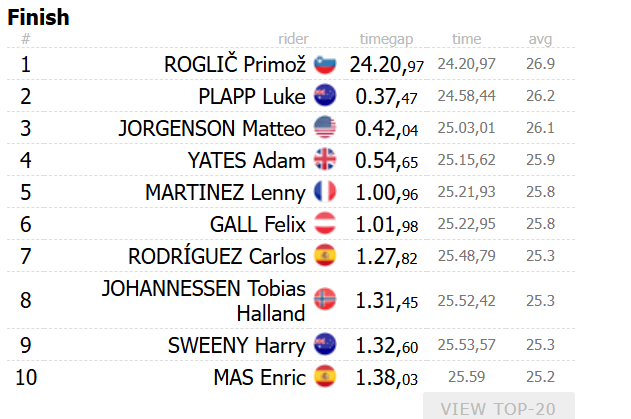Click the rider column header
The width and height of the screenshot is (631, 419).
pyautogui.click(x=293, y=39)
